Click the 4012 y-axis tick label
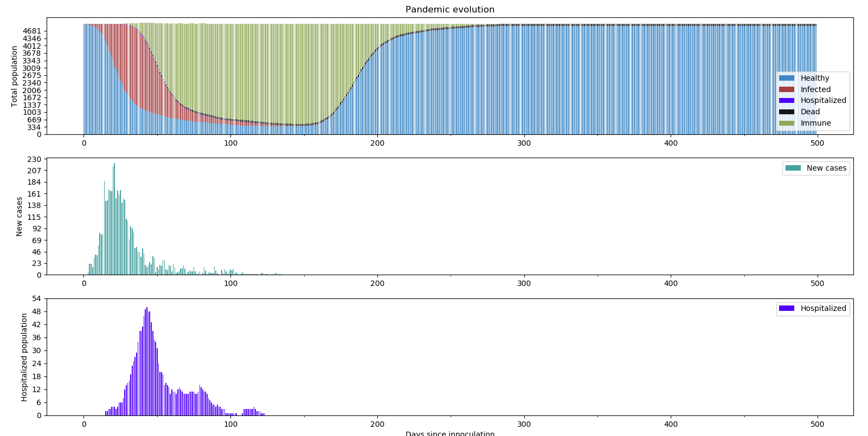This screenshot has width=868, height=436. tap(32, 46)
